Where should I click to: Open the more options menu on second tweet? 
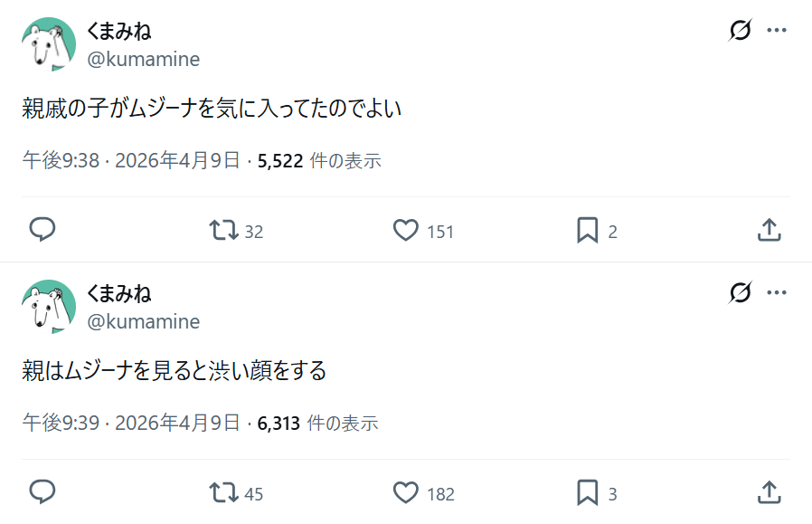coord(777,293)
